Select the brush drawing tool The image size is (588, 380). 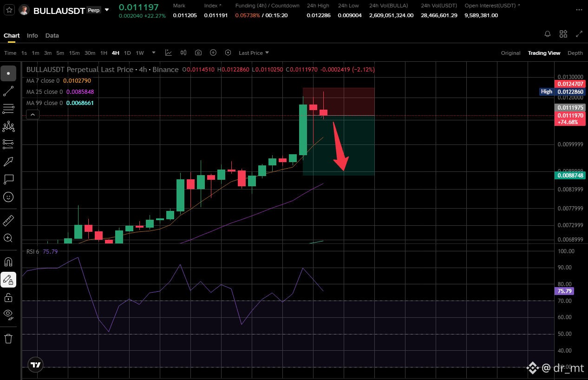[x=8, y=162]
